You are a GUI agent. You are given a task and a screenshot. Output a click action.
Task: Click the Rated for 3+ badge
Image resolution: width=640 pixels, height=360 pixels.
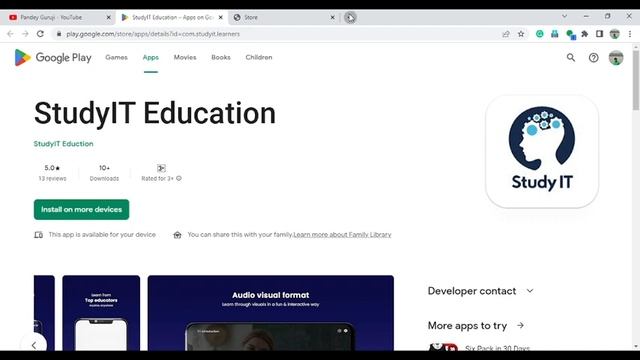(161, 168)
